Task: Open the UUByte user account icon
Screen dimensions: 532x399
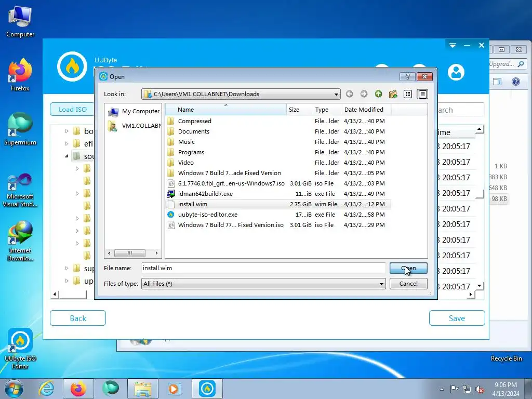Action: (x=456, y=72)
